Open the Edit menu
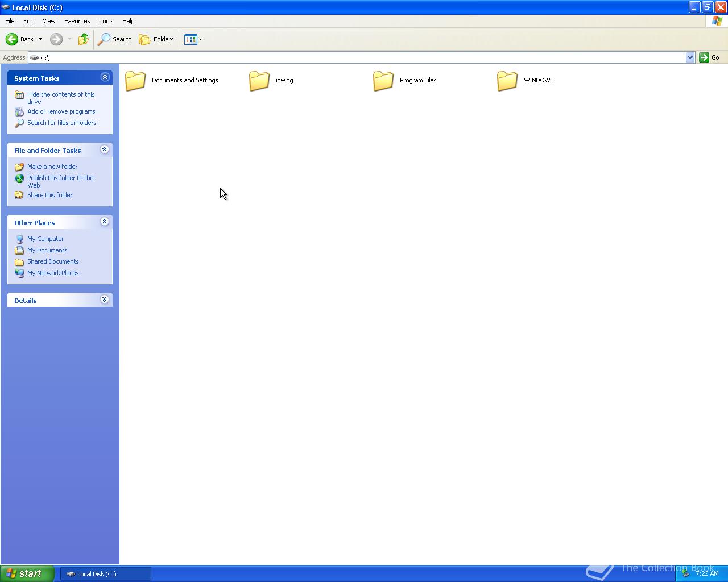 pos(28,21)
